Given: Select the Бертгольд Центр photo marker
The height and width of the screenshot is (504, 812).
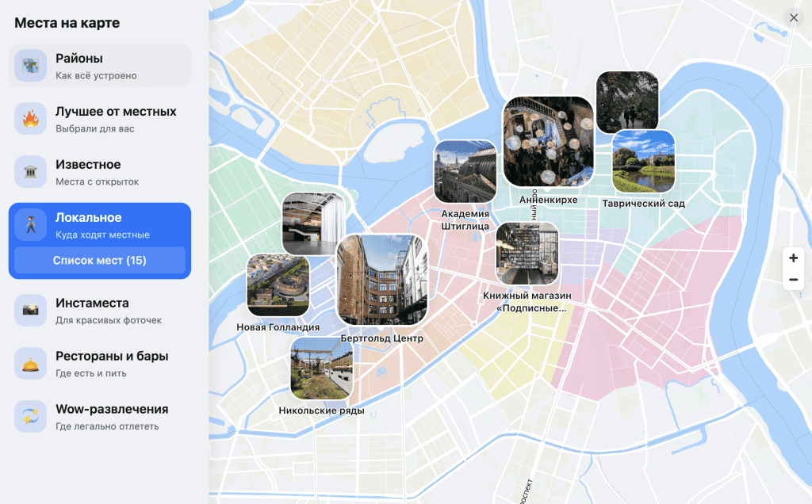Looking at the screenshot, I should pyautogui.click(x=381, y=280).
